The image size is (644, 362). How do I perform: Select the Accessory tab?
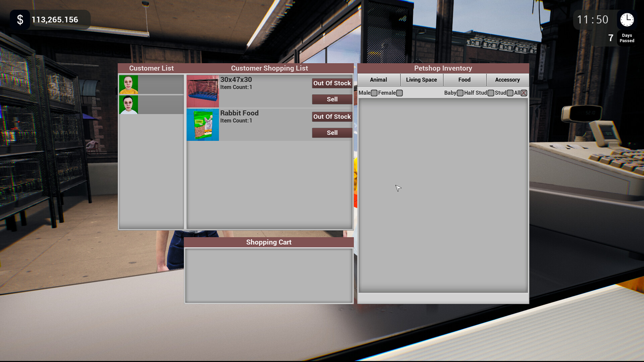pos(507,79)
